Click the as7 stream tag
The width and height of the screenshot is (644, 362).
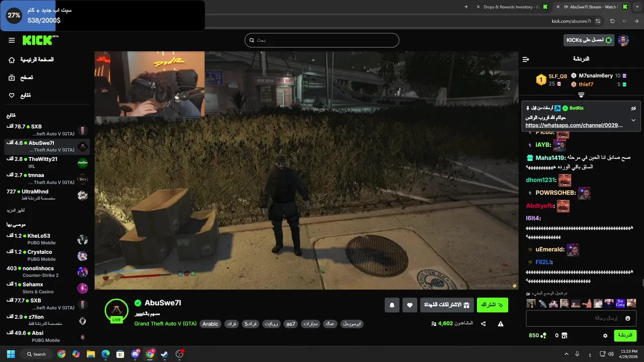click(291, 324)
